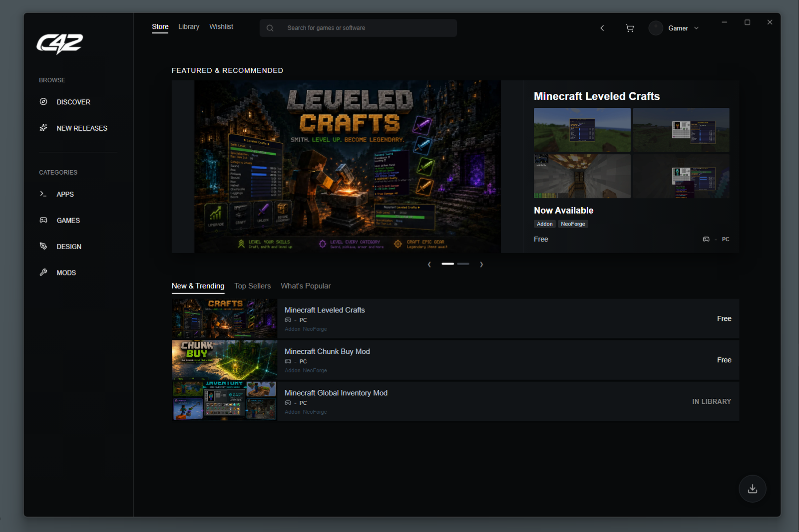The width and height of the screenshot is (799, 532).
Task: Select the first carousel slide indicator
Action: [x=448, y=264]
